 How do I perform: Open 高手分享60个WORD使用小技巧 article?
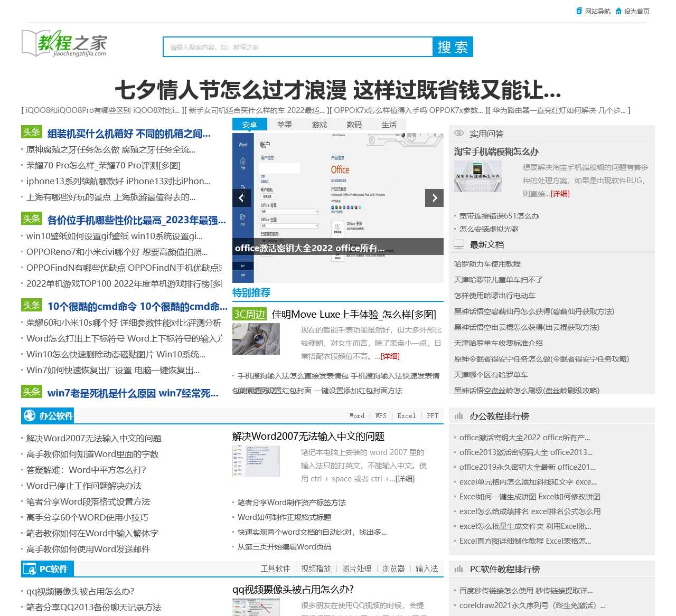pos(87,517)
